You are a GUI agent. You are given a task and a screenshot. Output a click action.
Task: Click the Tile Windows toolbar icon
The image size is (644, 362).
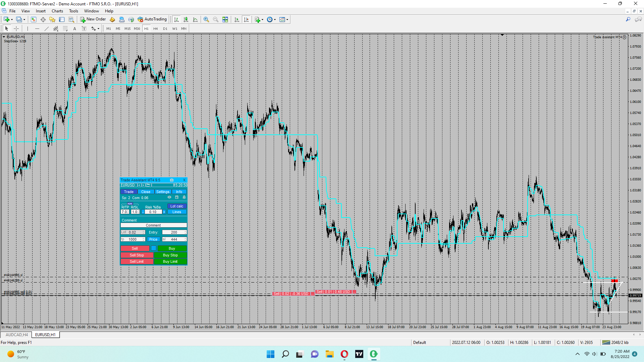(x=225, y=19)
